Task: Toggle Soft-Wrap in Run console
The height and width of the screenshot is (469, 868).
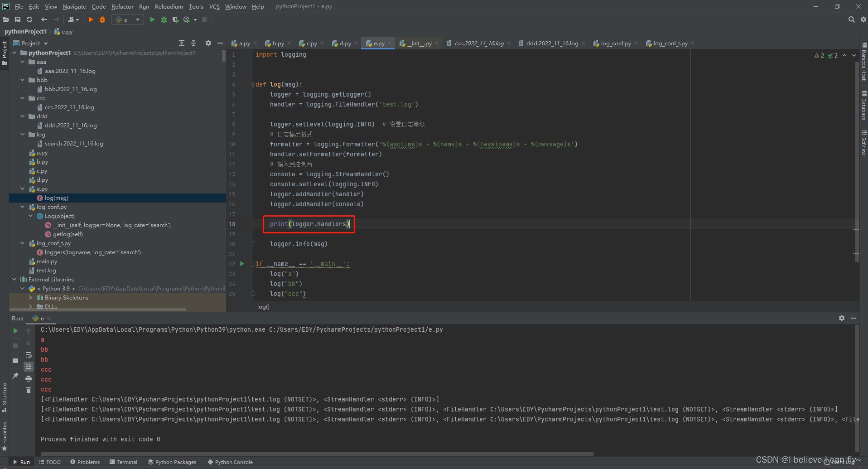Action: pos(29,355)
